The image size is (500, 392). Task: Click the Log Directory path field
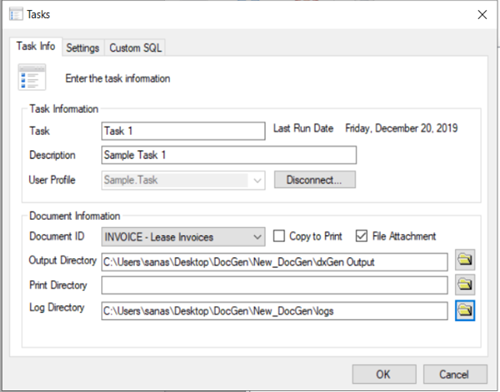click(x=274, y=311)
